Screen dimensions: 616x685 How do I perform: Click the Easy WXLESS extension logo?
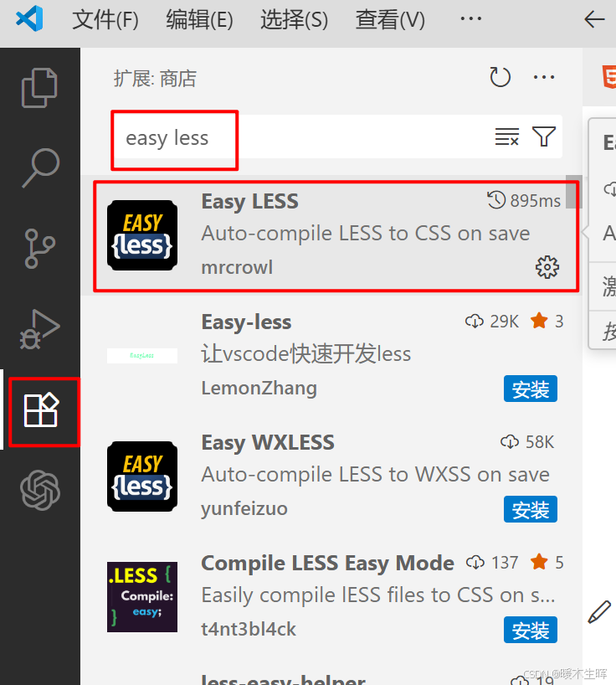pos(142,476)
